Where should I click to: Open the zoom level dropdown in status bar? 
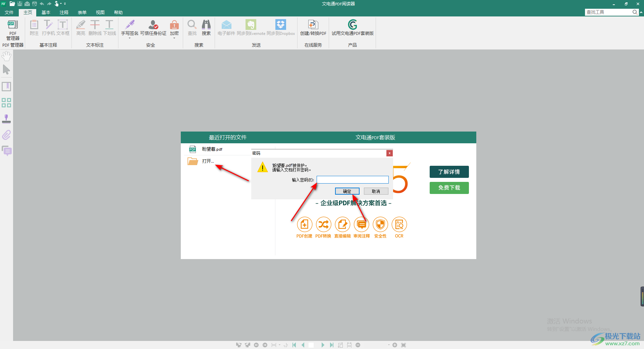[389, 345]
